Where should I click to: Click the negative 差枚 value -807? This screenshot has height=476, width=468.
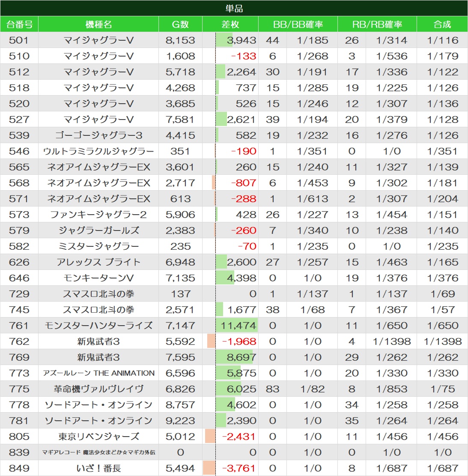coord(244,183)
